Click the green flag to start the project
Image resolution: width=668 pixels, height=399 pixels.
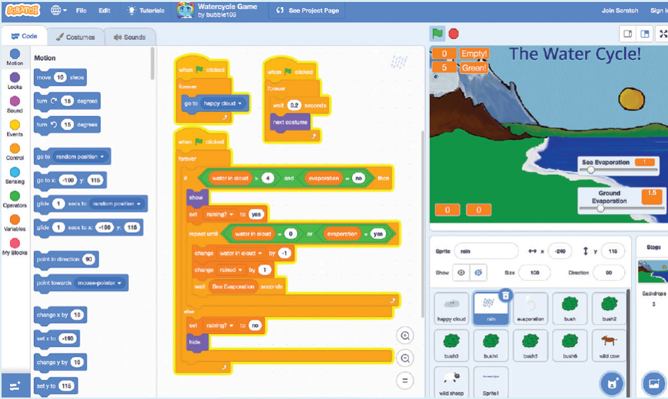coord(437,33)
